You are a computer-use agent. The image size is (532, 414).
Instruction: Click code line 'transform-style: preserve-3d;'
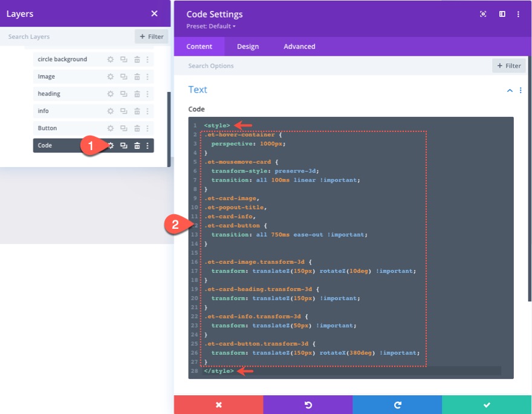tap(265, 171)
